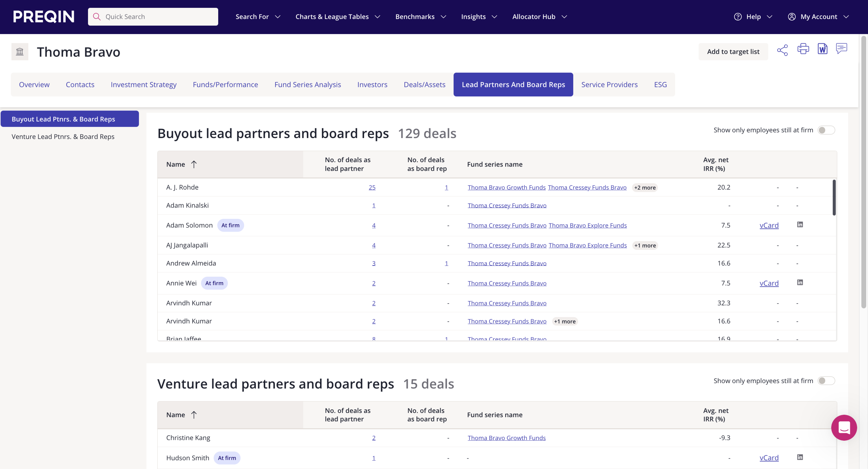
Task: Open the Funds/Performance tab
Action: pos(225,85)
